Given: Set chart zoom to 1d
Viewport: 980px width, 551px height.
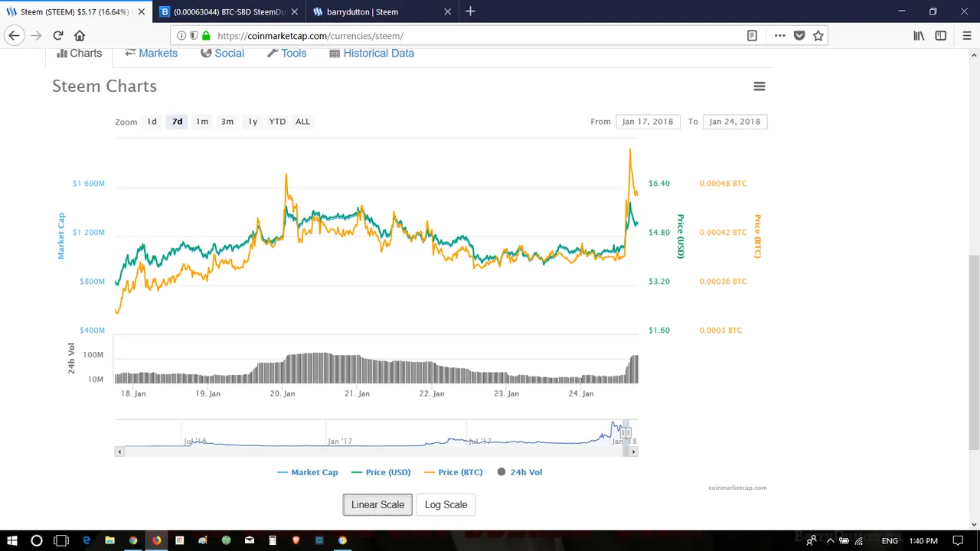Looking at the screenshot, I should click(152, 122).
